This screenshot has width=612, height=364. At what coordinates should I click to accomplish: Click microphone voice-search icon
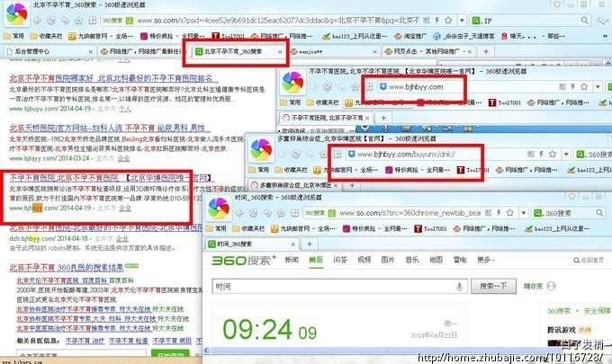tap(459, 287)
